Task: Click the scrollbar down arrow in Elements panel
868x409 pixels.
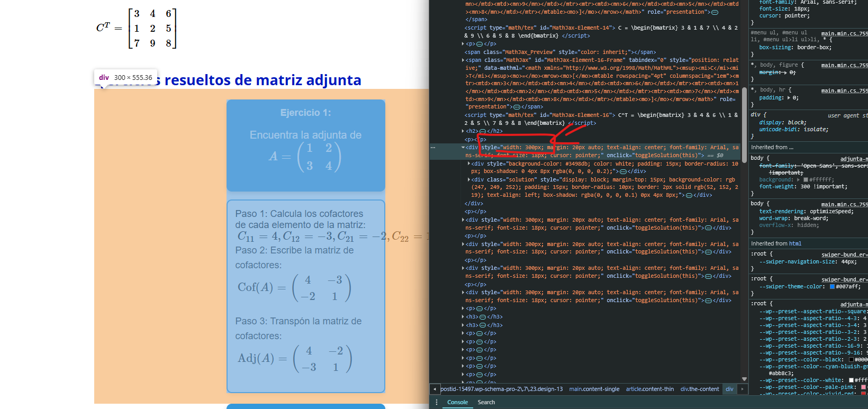Action: point(744,379)
